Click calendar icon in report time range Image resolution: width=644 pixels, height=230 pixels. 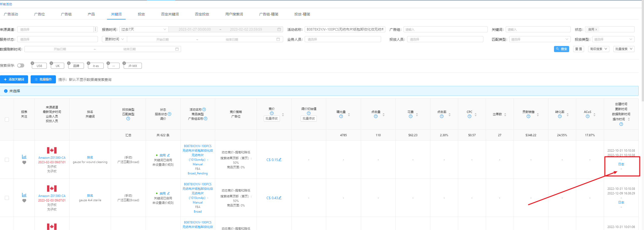(x=279, y=29)
